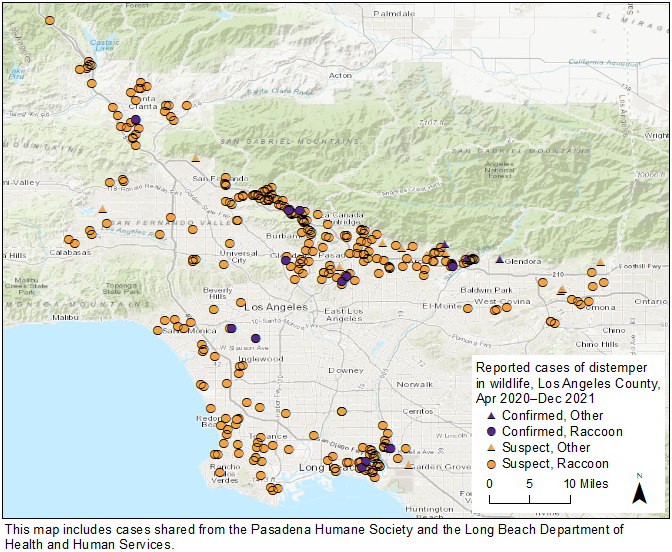672x552 pixels.
Task: Select the orange triangle left of Foothill Fwy label
Action: tap(600, 262)
